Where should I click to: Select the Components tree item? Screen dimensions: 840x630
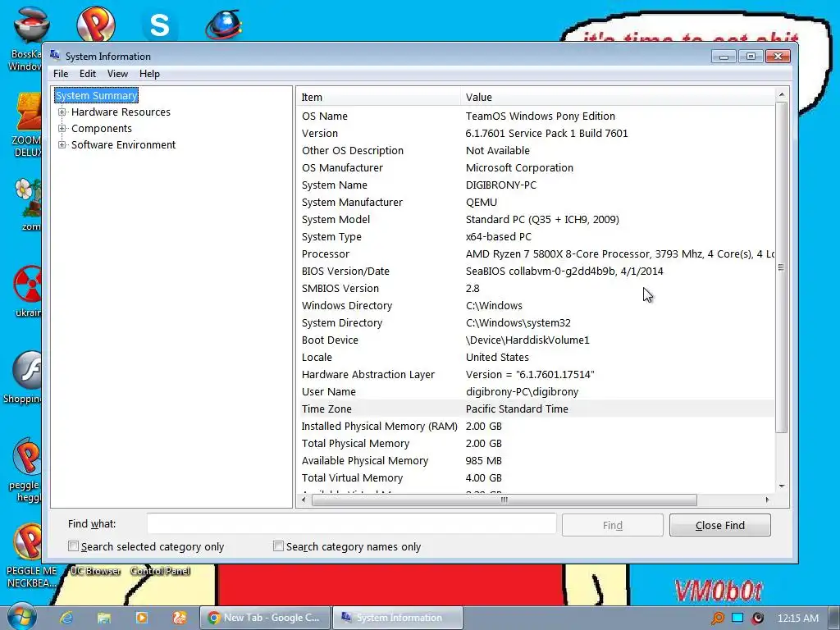point(101,129)
